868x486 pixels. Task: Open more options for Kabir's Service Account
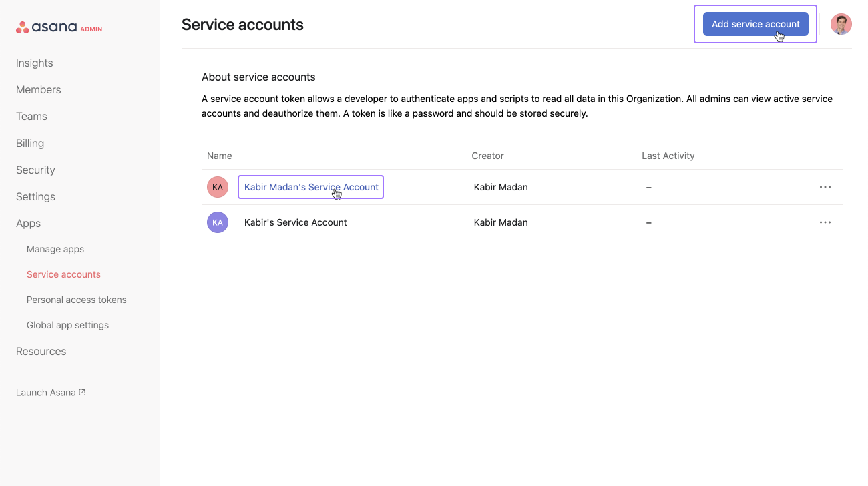[825, 222]
